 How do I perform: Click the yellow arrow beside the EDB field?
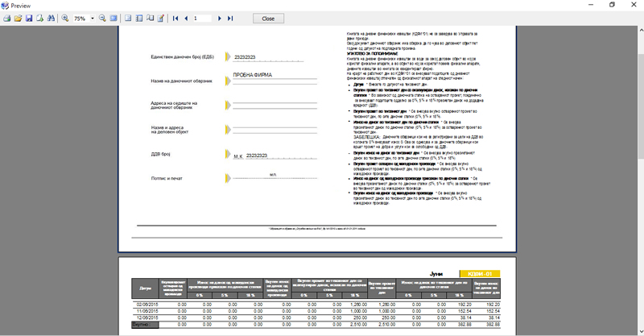tap(228, 56)
